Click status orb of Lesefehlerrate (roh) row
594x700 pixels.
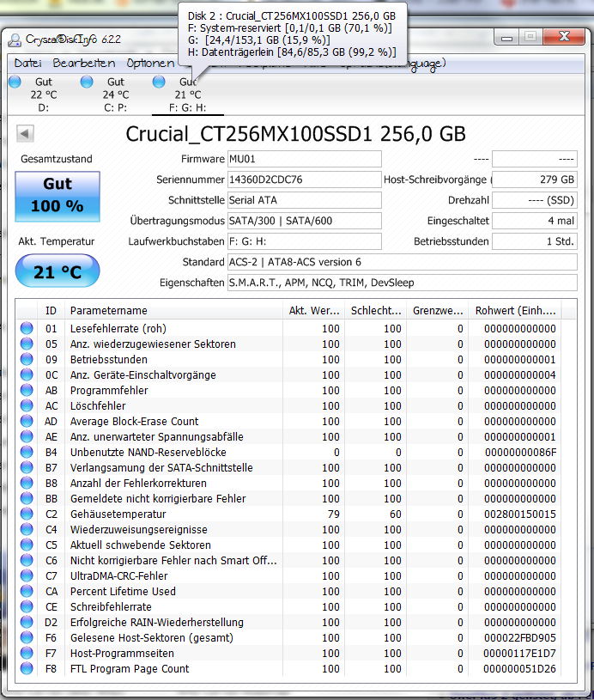click(x=27, y=328)
